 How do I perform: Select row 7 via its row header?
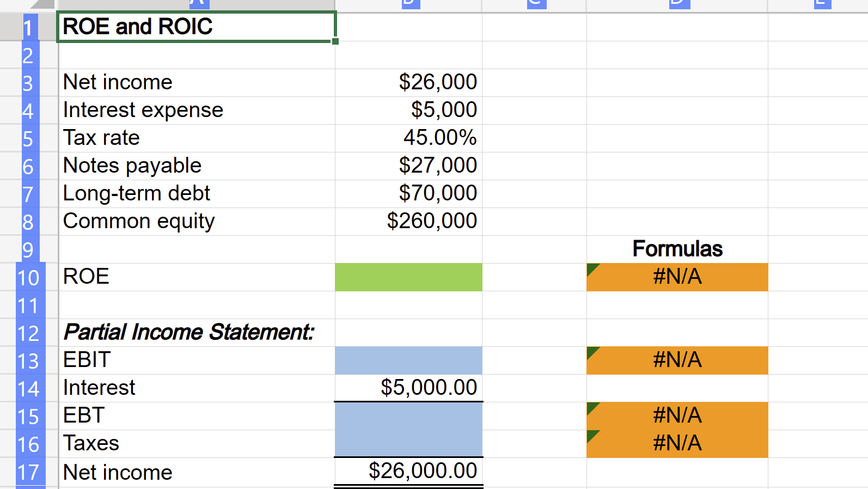pos(28,194)
